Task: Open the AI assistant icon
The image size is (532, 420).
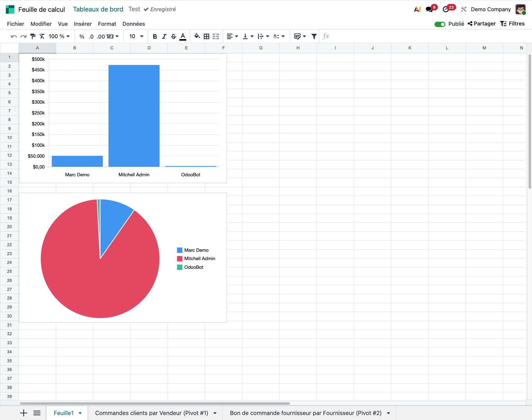Action: [417, 9]
